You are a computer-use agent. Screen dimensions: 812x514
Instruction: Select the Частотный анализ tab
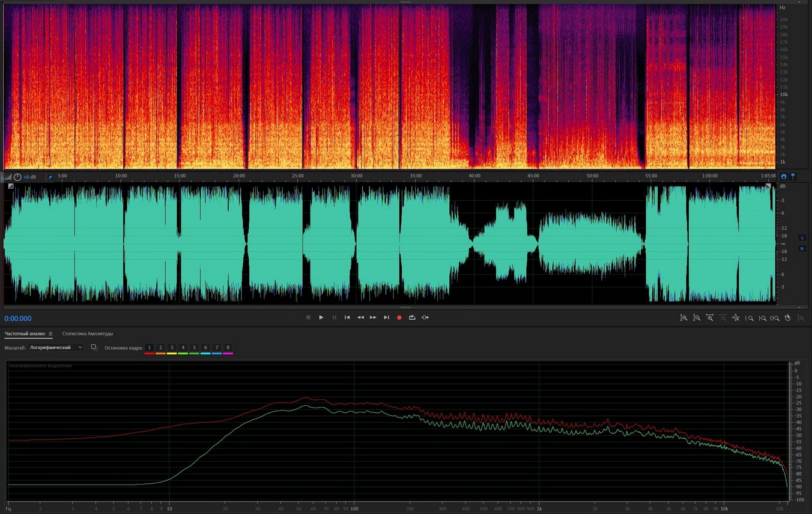[x=25, y=334]
